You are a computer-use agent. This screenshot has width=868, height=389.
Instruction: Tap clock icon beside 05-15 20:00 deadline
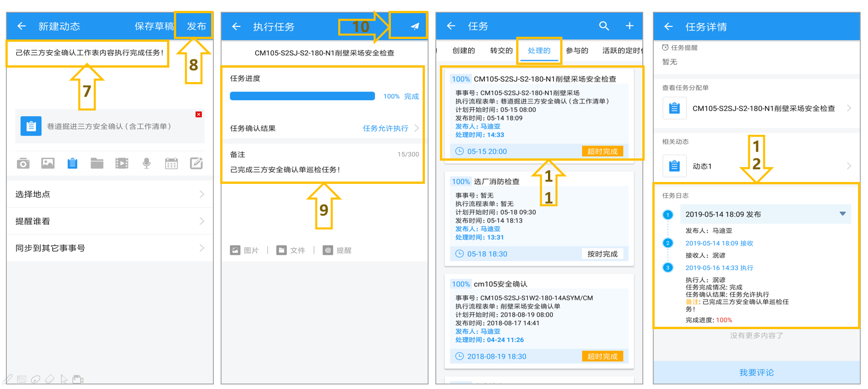[x=459, y=151]
